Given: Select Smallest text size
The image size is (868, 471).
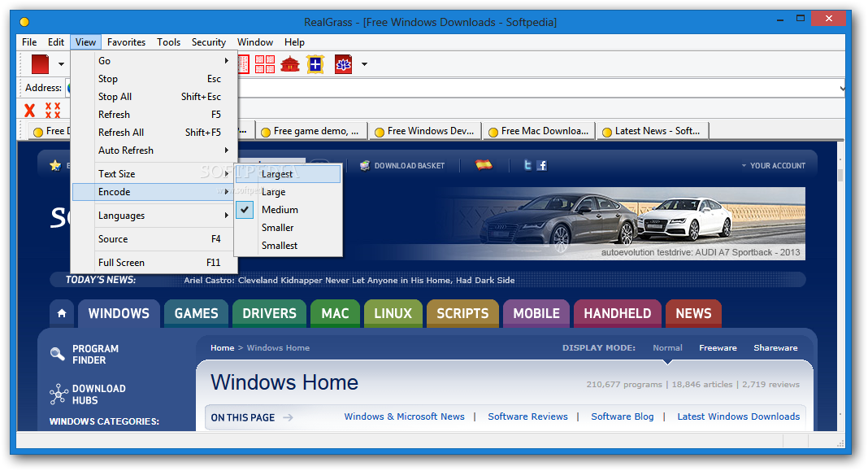Looking at the screenshot, I should click(x=289, y=246).
